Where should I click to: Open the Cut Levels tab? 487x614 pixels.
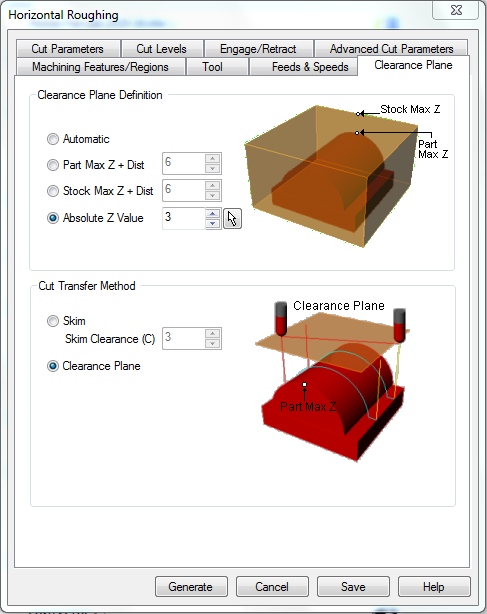coord(162,49)
